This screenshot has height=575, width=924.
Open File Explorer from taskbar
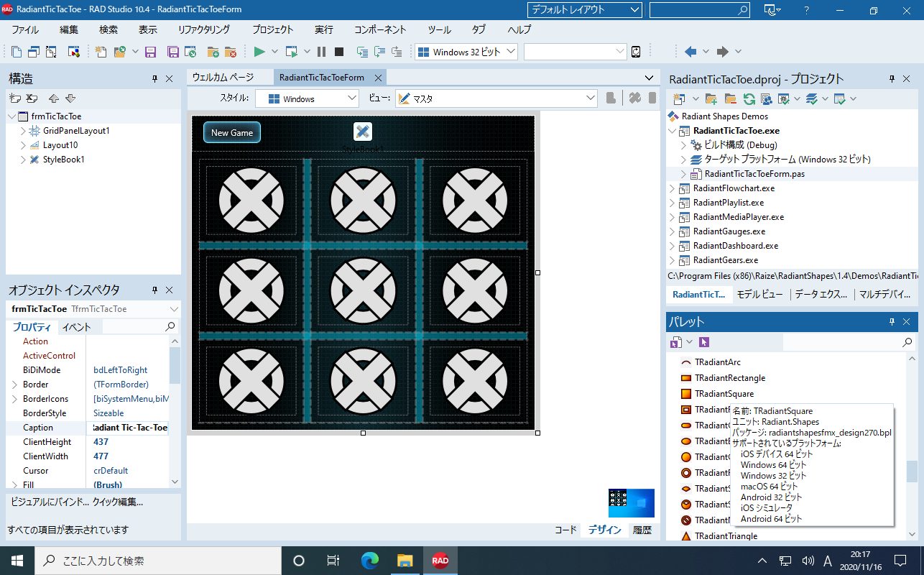tap(405, 561)
